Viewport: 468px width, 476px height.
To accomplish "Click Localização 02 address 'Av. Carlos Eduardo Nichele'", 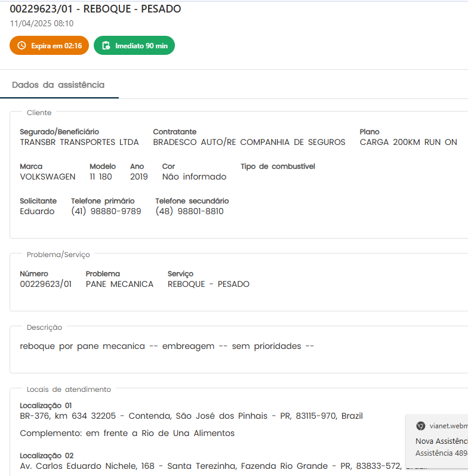I will pos(79,466).
